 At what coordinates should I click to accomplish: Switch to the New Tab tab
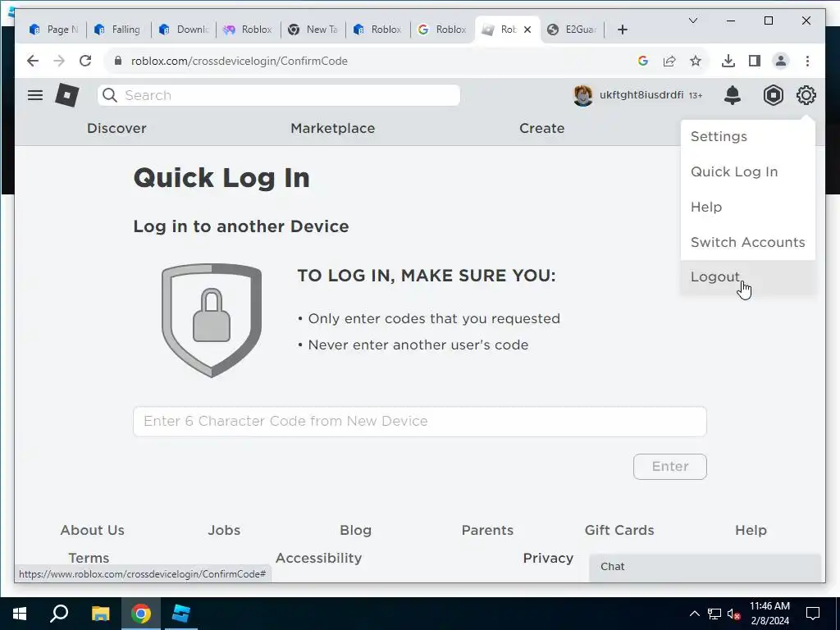click(313, 30)
